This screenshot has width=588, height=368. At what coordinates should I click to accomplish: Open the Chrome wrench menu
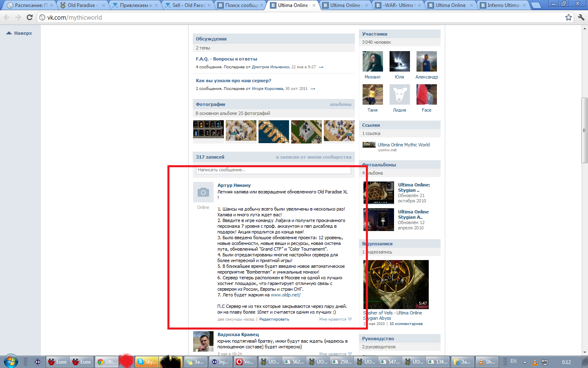[581, 17]
